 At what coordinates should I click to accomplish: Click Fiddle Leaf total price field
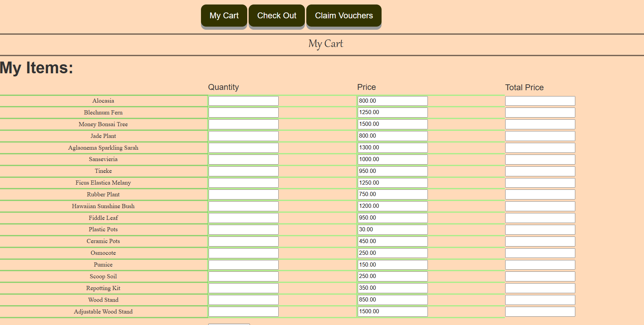tap(540, 218)
